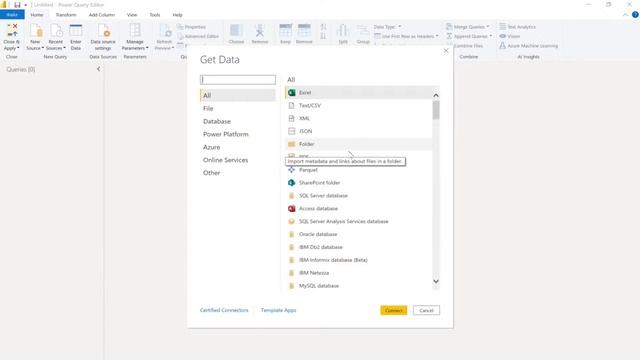Click the Refresh Preview ribbon icon
The image size is (640, 360).
tap(164, 31)
